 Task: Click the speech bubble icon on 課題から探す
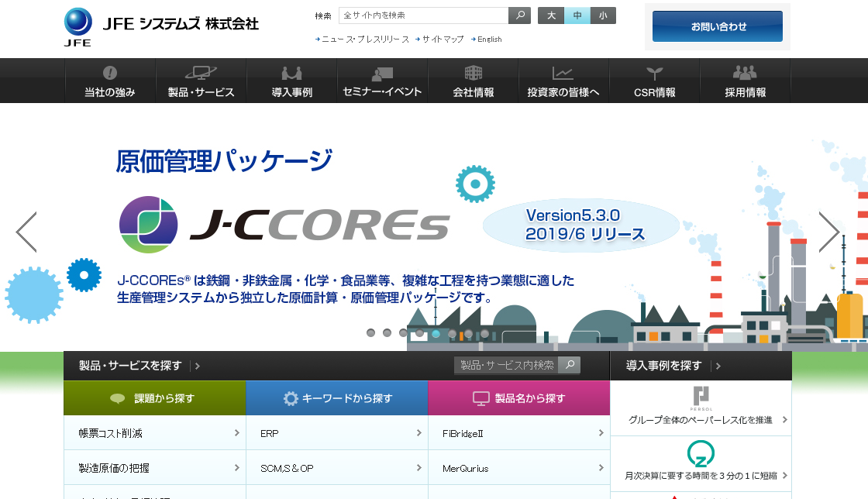(x=117, y=398)
